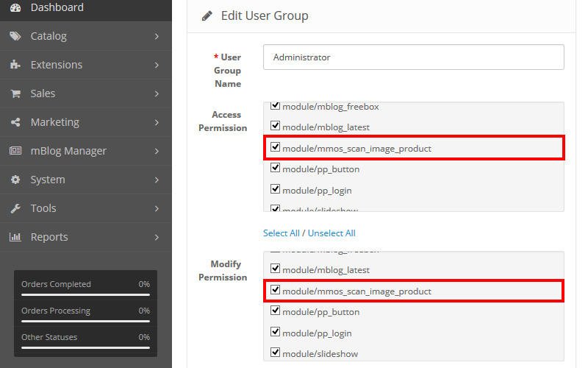Expand the Extensions submenu arrow
This screenshot has width=588, height=368.
pyautogui.click(x=157, y=65)
